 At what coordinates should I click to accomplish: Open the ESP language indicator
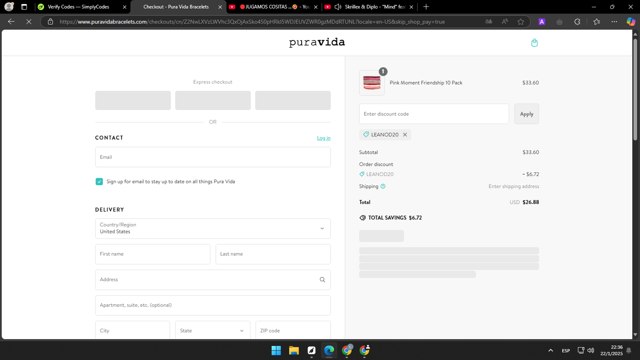pyautogui.click(x=566, y=351)
